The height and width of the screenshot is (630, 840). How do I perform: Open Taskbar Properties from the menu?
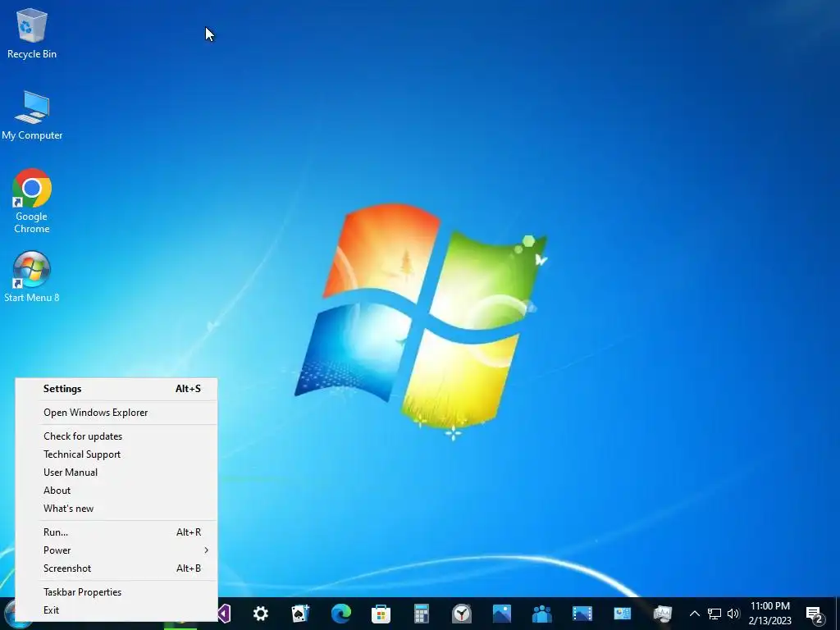click(x=116, y=592)
